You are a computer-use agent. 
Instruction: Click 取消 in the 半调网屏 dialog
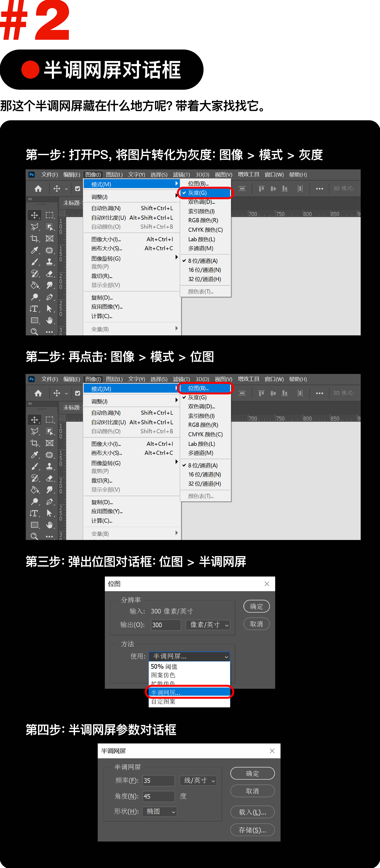(252, 791)
